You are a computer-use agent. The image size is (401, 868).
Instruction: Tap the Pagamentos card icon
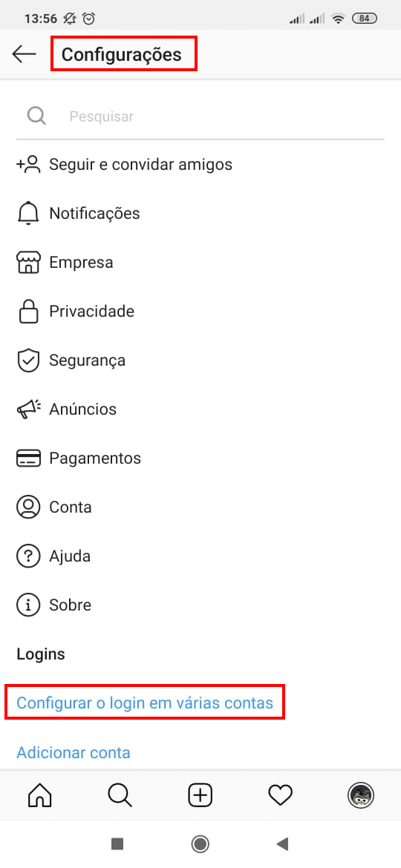28,458
